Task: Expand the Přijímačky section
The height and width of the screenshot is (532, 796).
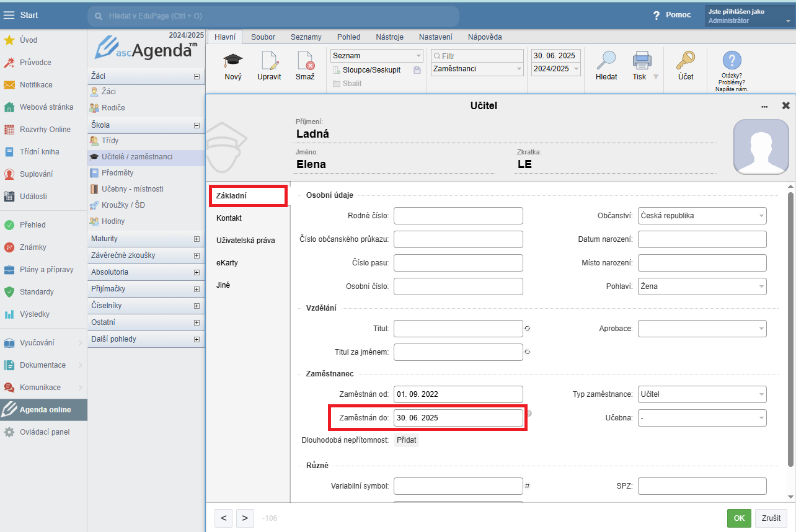Action: click(x=197, y=289)
